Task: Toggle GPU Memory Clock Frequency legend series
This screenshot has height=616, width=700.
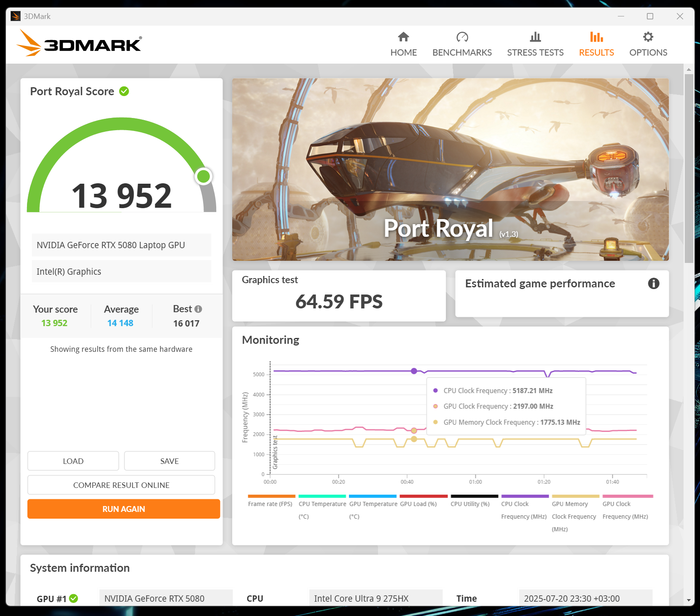Action: [575, 514]
